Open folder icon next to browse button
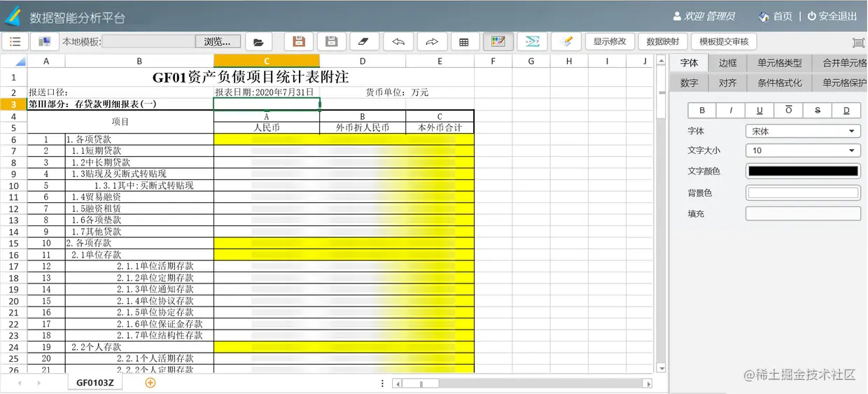The image size is (868, 394). tap(258, 42)
